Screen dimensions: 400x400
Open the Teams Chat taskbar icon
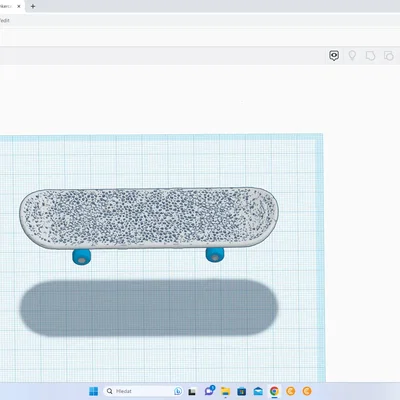point(209,391)
